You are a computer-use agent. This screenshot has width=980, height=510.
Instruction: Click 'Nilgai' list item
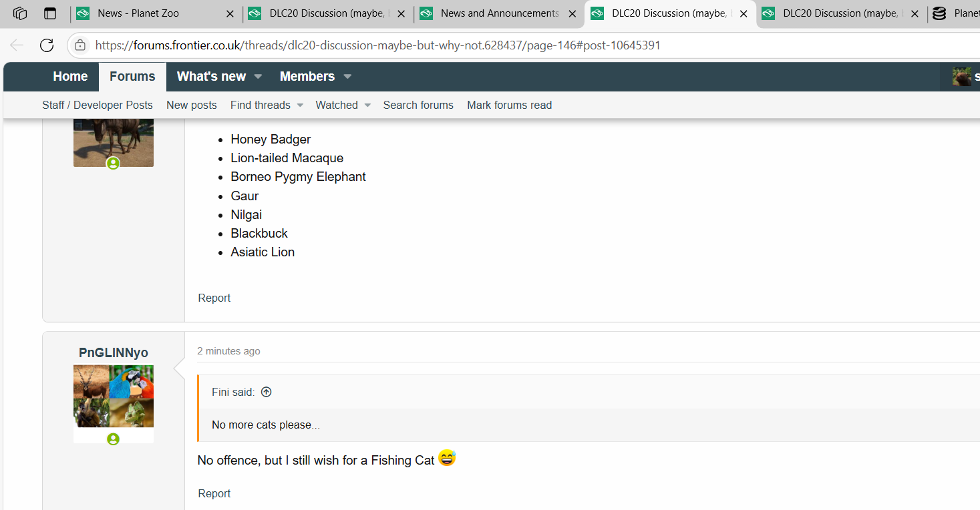[x=247, y=214]
